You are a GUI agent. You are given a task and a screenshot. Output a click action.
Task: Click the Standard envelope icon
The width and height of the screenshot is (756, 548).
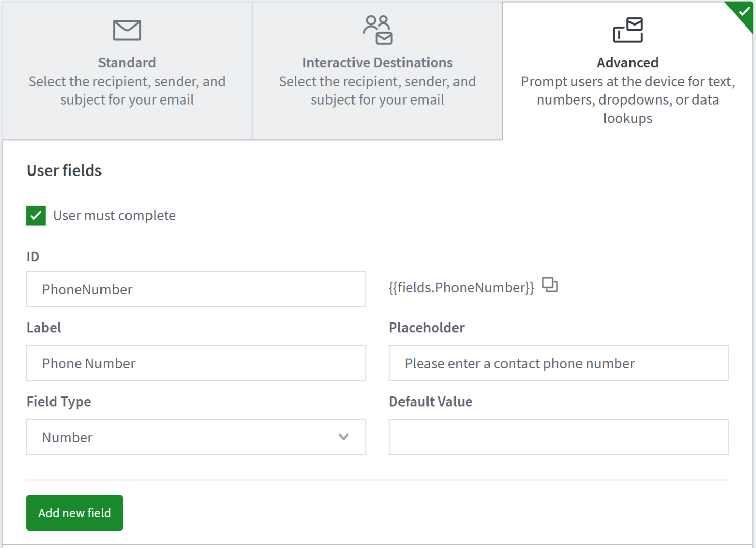127,31
